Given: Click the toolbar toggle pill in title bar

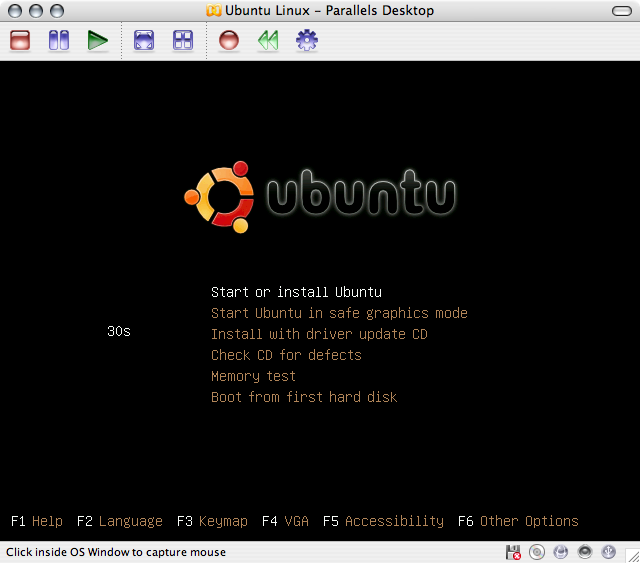Looking at the screenshot, I should click(x=622, y=11).
